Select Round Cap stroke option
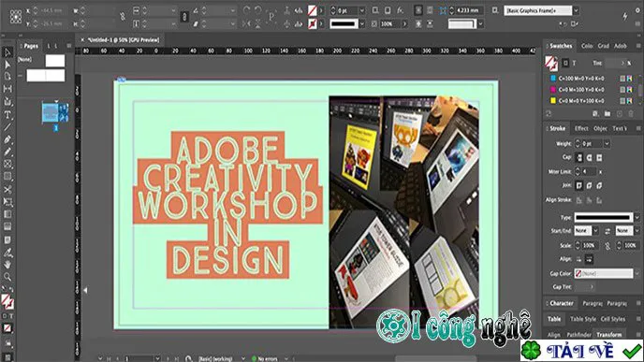Image resolution: width=644 pixels, height=362 pixels. (590, 157)
